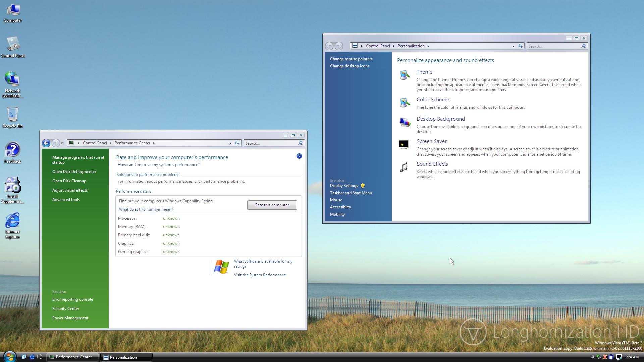The height and width of the screenshot is (362, 644).
Task: Click the Sound Effects music note icon
Action: click(x=404, y=167)
